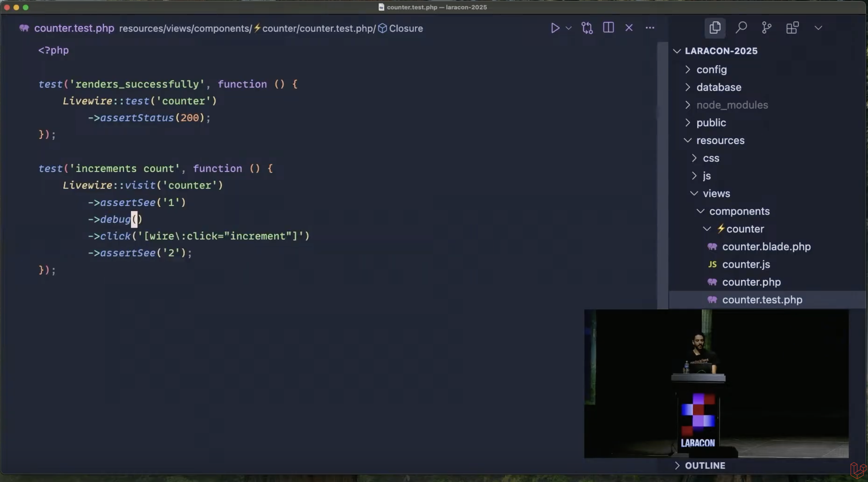Image resolution: width=868 pixels, height=482 pixels.
Task: Click the speaker video thumbnail overlay
Action: point(716,384)
